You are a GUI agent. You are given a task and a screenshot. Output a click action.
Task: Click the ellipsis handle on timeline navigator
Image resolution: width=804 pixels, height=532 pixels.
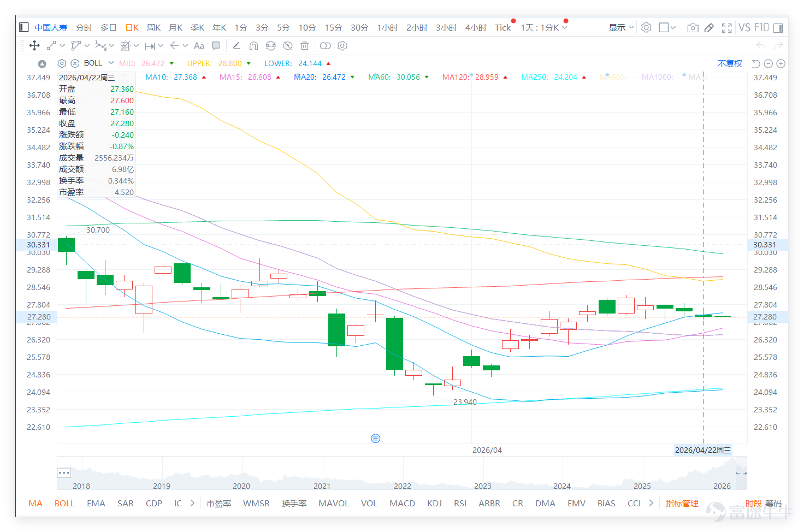click(x=64, y=473)
